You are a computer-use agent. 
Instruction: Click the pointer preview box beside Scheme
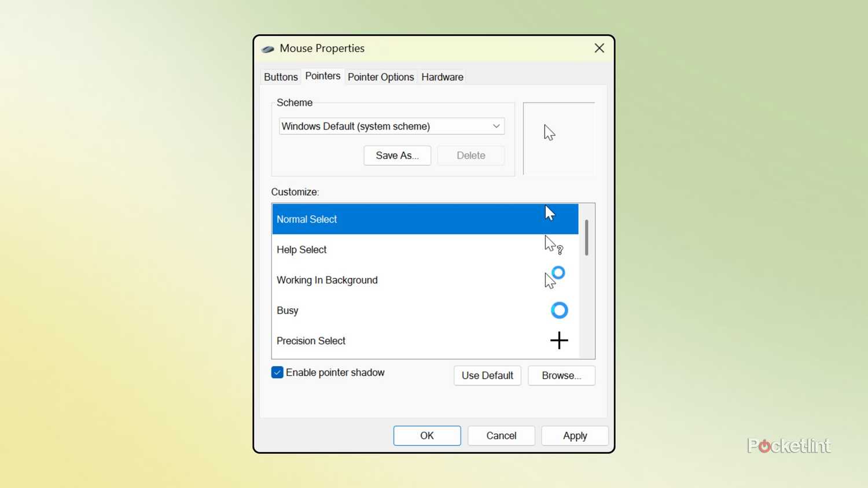[559, 139]
